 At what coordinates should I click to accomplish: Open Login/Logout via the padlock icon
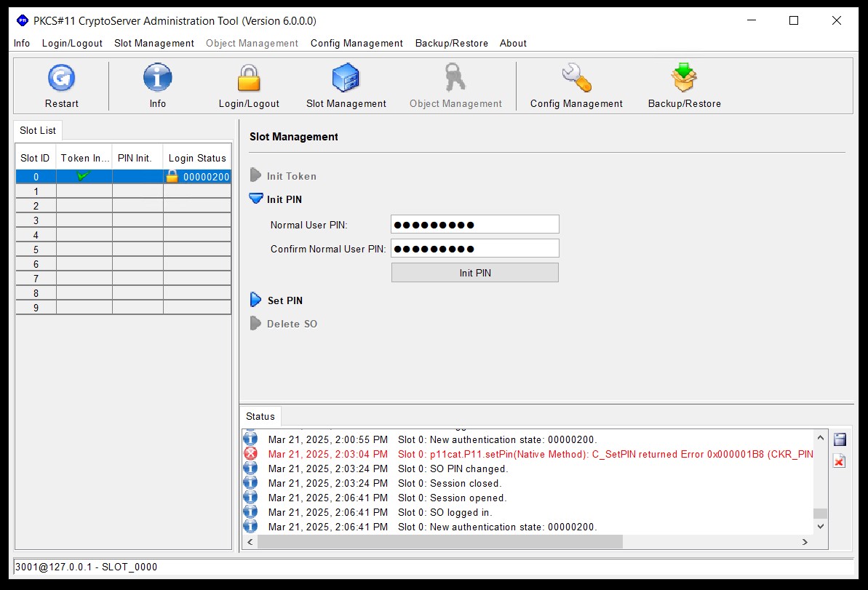tap(249, 78)
